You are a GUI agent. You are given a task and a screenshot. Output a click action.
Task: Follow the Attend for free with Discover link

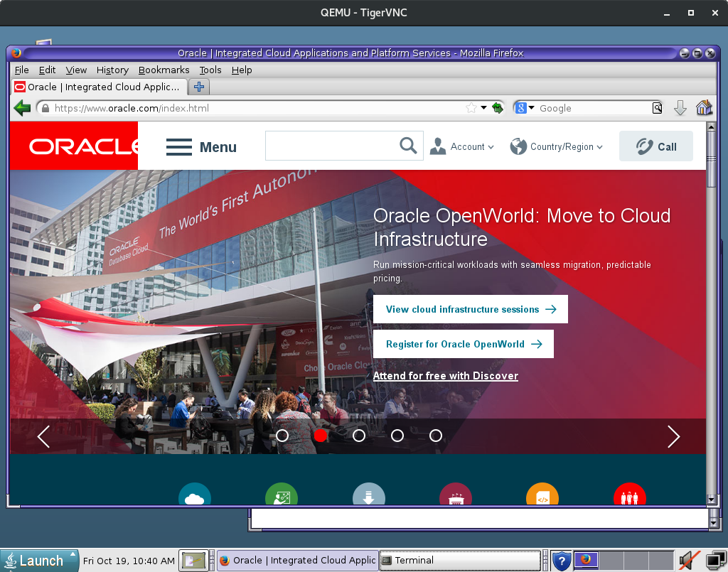pos(446,375)
